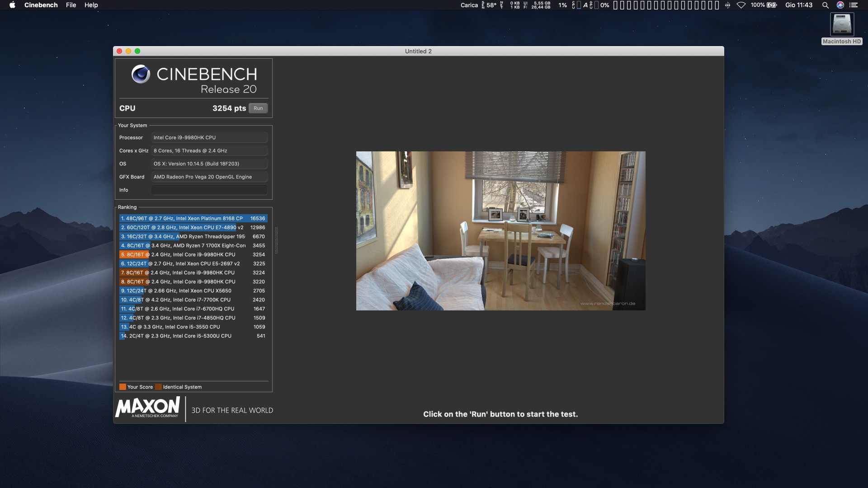Viewport: 868px width, 488px height.
Task: Open the Apple menu icon
Action: (x=12, y=5)
